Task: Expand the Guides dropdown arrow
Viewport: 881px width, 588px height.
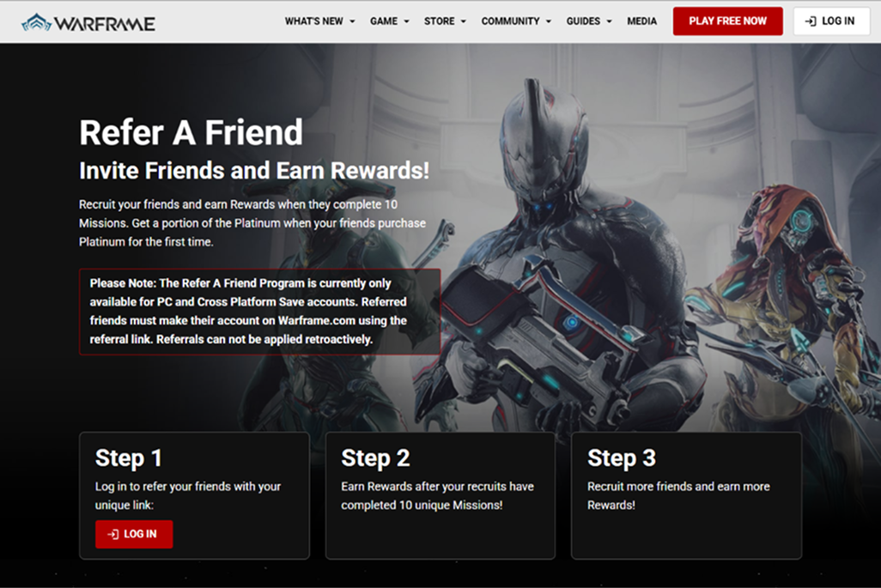Action: tap(609, 21)
